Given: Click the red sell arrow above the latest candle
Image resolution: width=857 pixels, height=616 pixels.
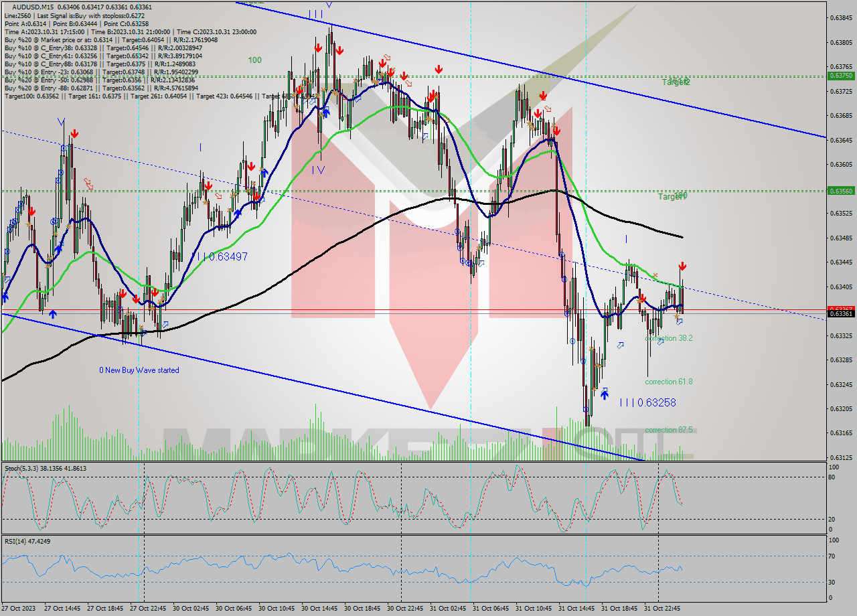Looking at the screenshot, I should coord(682,266).
